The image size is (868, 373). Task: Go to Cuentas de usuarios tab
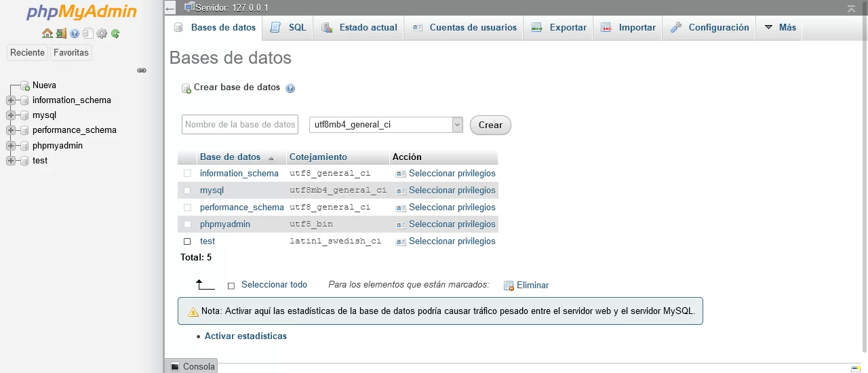point(465,28)
